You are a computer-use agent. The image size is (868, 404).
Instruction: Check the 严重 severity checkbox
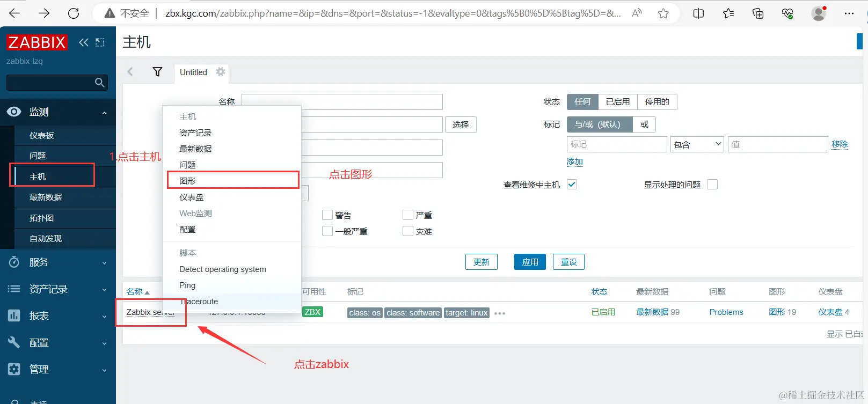[x=408, y=215]
